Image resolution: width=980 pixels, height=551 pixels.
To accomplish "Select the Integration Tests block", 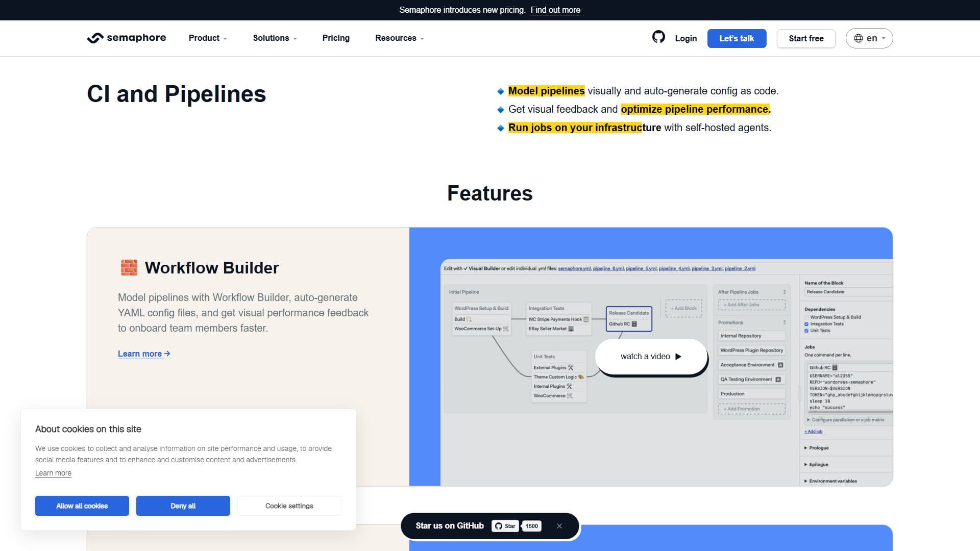I will pos(558,319).
